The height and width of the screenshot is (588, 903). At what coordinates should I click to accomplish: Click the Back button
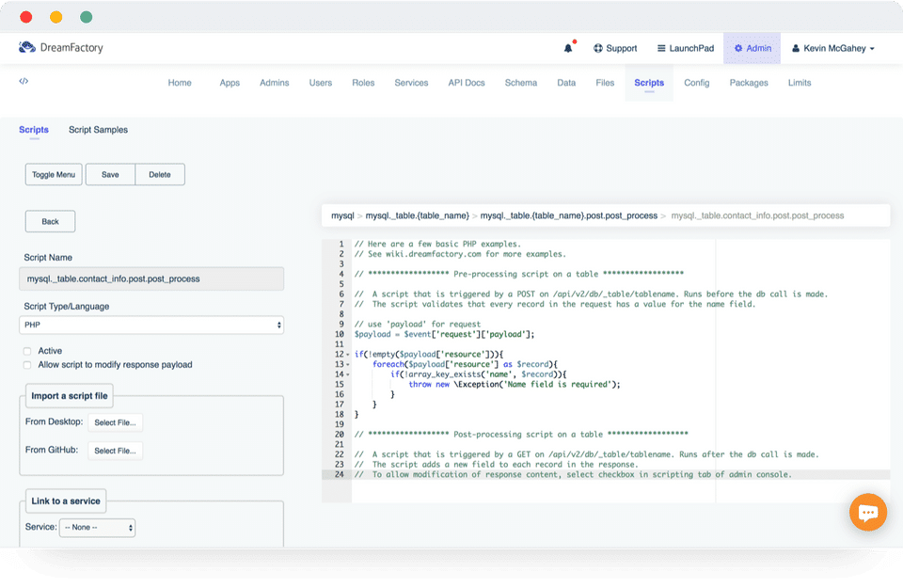[x=50, y=221]
